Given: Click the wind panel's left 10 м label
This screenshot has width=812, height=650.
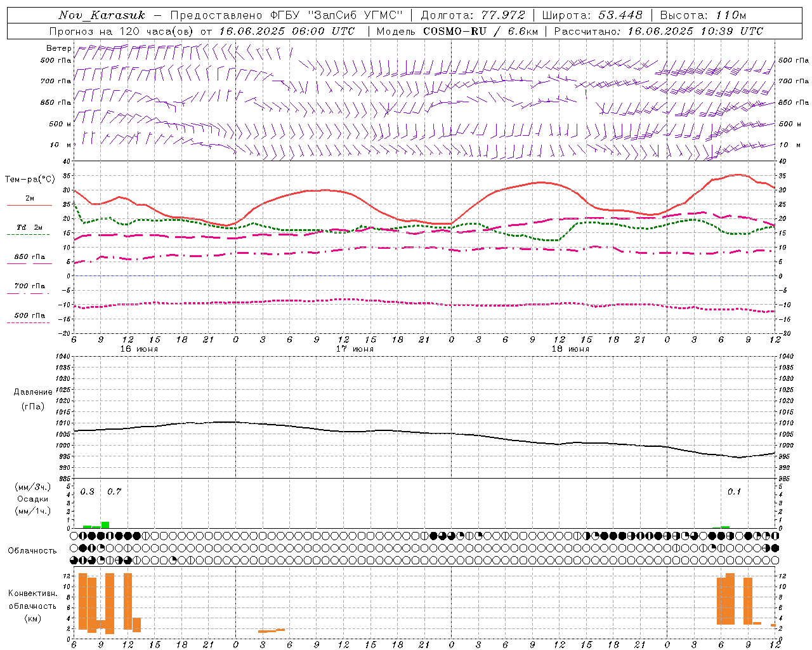Looking at the screenshot, I should (x=61, y=145).
